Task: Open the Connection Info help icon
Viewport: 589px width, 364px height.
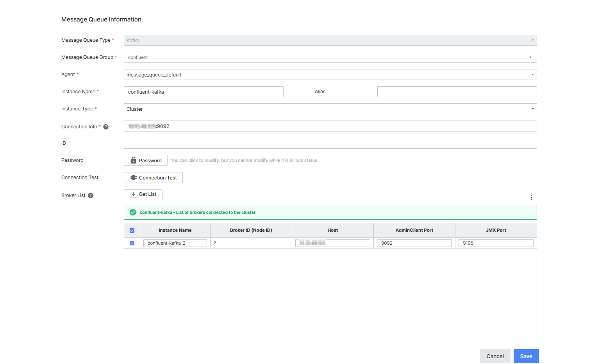Action: tap(106, 127)
